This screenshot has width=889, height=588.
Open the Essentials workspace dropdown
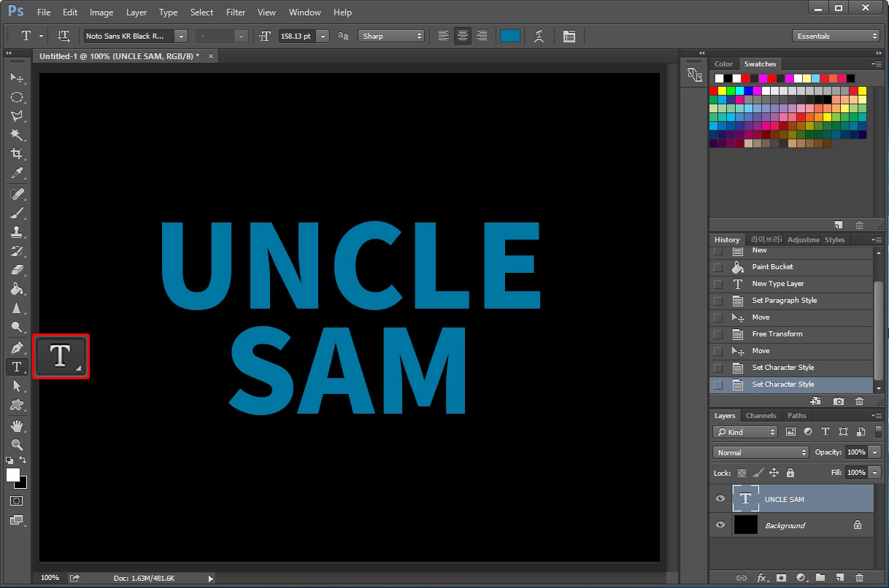[836, 36]
